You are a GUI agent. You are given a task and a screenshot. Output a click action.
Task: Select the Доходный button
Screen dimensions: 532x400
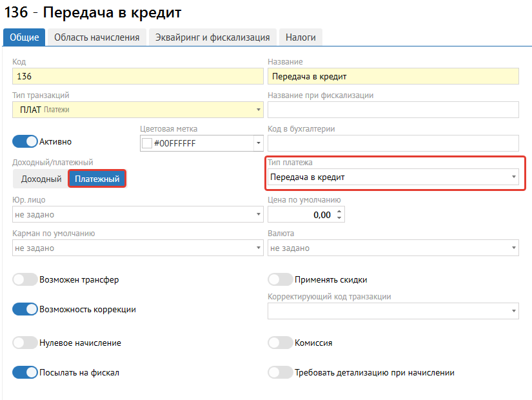point(41,179)
